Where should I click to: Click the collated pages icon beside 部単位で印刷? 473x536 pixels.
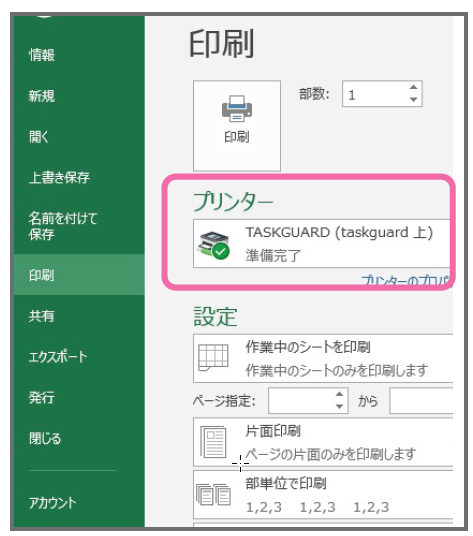tap(213, 494)
